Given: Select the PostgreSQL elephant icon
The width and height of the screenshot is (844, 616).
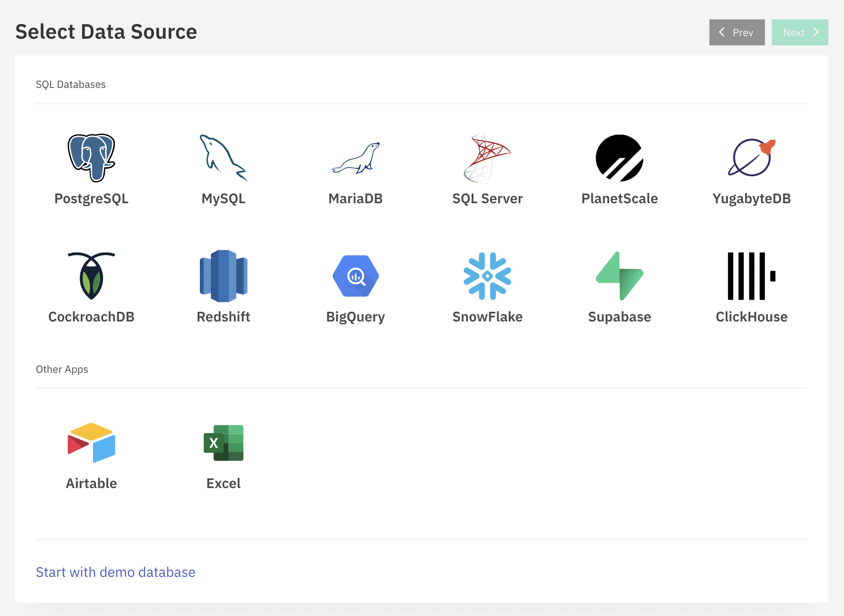Looking at the screenshot, I should click(x=91, y=158).
